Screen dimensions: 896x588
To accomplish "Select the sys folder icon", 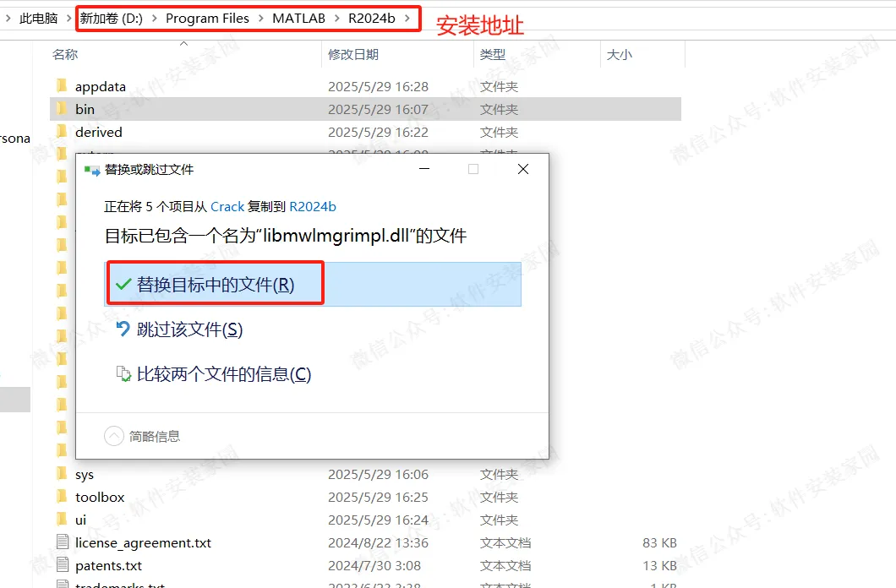I will coord(62,474).
